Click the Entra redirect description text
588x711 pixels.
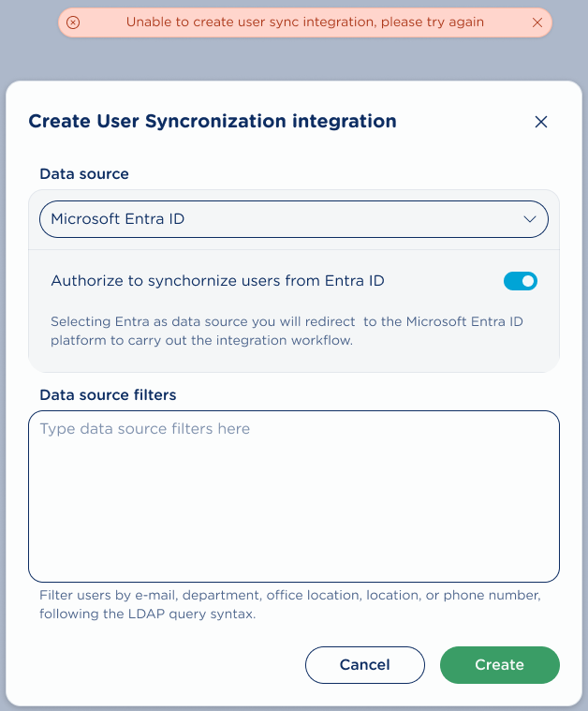coord(287,332)
